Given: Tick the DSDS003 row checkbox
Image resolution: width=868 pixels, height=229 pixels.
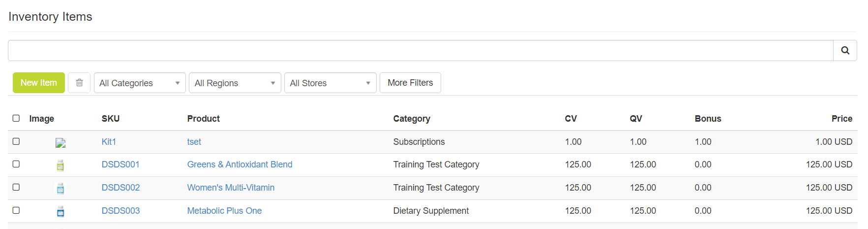Looking at the screenshot, I should click(16, 210).
